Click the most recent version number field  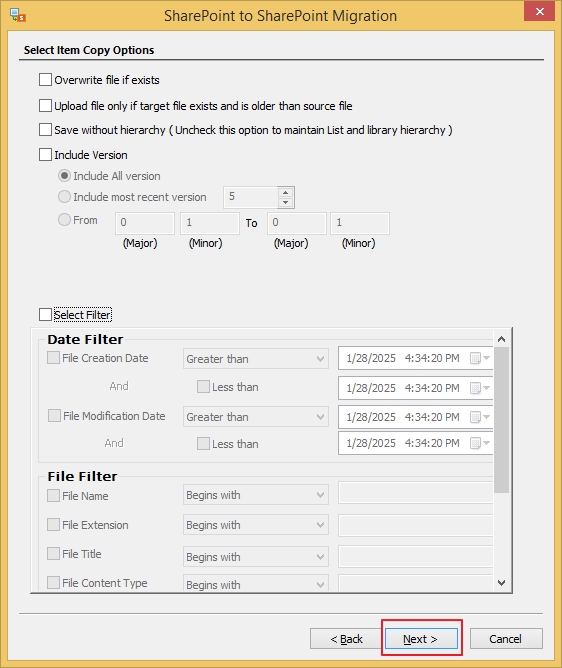coord(251,197)
